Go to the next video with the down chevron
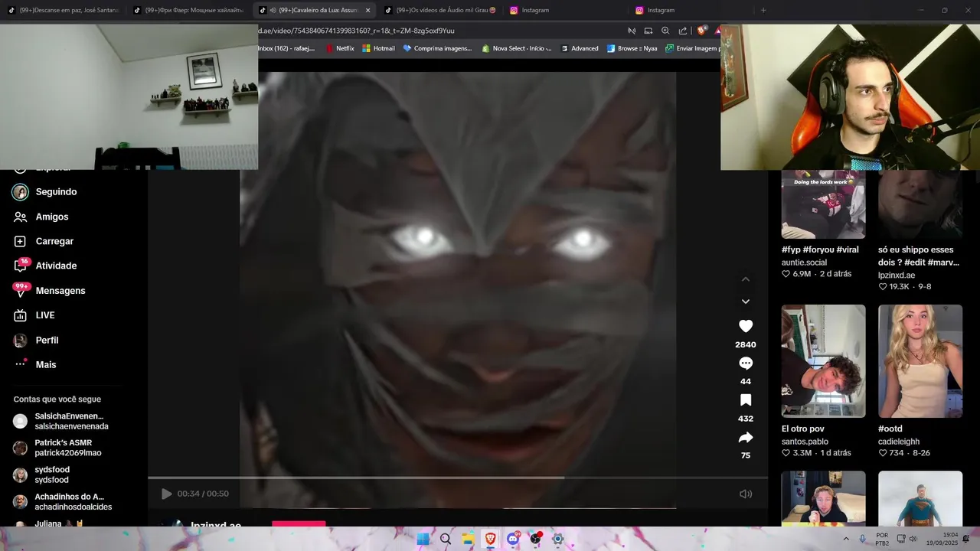The width and height of the screenshot is (980, 551). tap(746, 302)
